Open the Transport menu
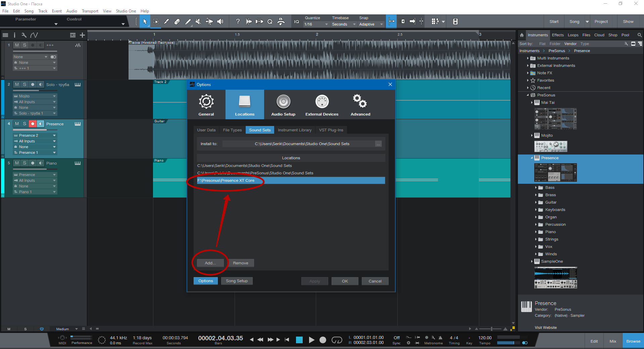The height and width of the screenshot is (349, 644). point(90,11)
